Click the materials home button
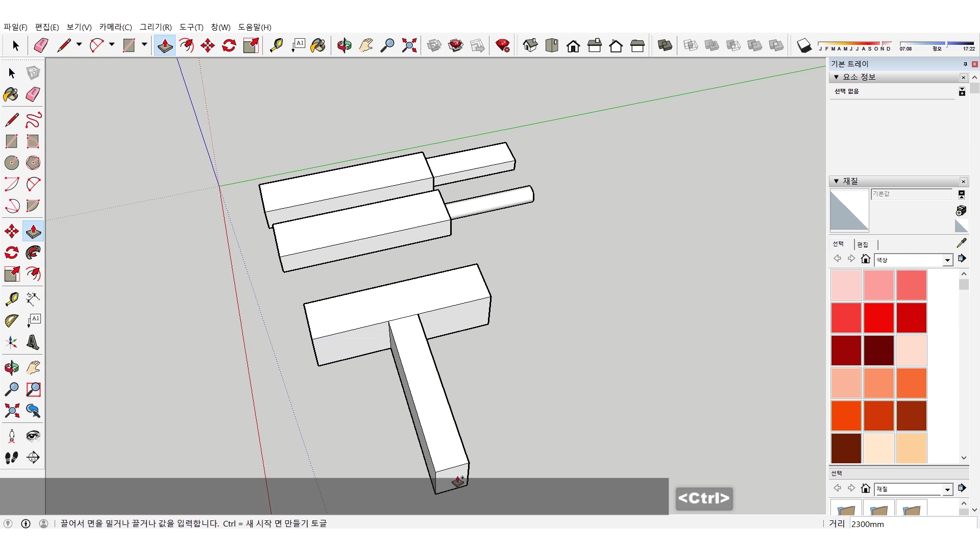Image resolution: width=980 pixels, height=551 pixels. (865, 259)
